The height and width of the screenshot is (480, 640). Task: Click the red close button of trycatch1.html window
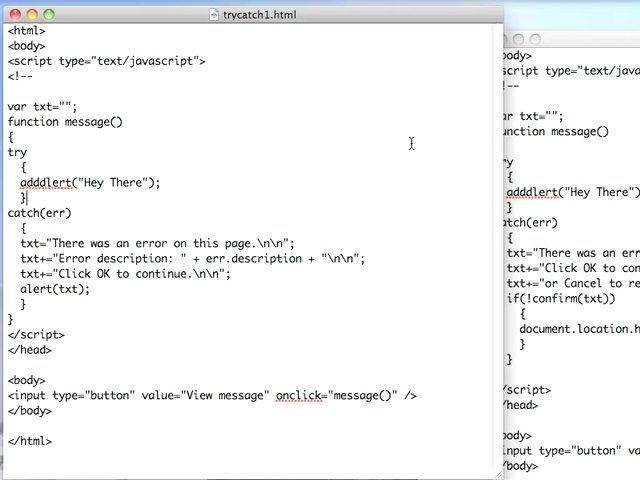[x=16, y=15]
